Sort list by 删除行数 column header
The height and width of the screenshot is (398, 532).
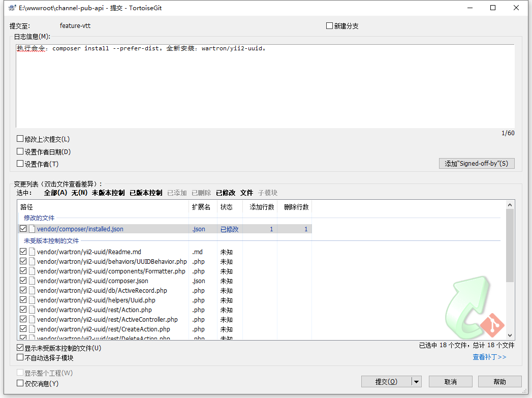tap(295, 207)
